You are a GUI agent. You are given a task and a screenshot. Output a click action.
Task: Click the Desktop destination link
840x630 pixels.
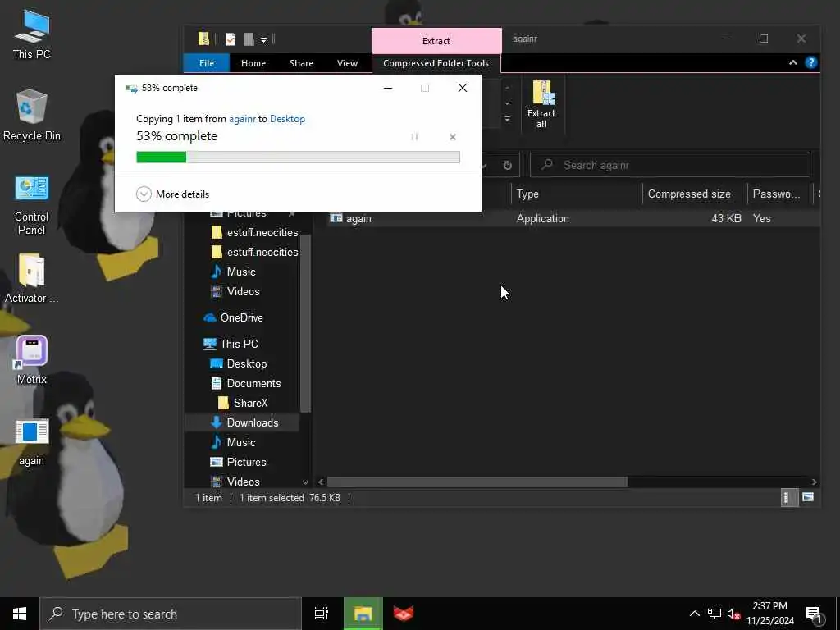coord(287,119)
